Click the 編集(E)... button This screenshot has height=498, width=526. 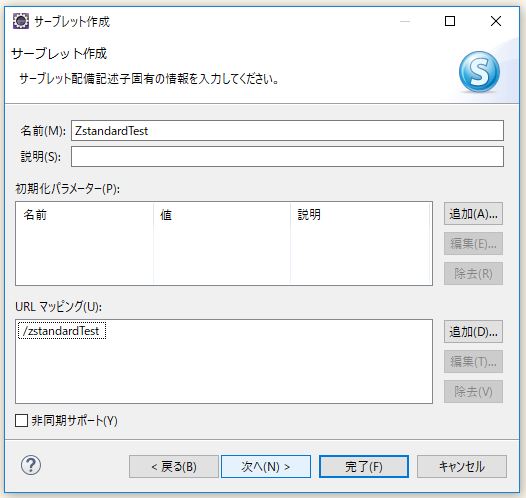pos(473,243)
